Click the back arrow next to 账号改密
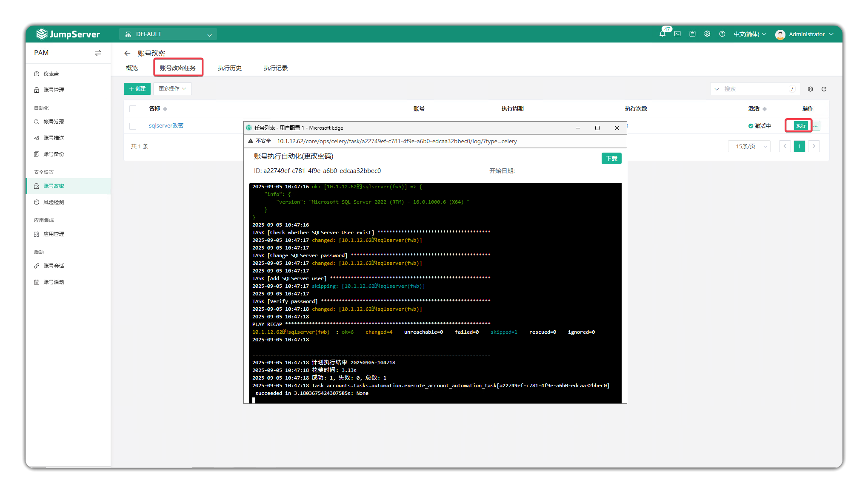The width and height of the screenshot is (868, 485). coord(127,53)
